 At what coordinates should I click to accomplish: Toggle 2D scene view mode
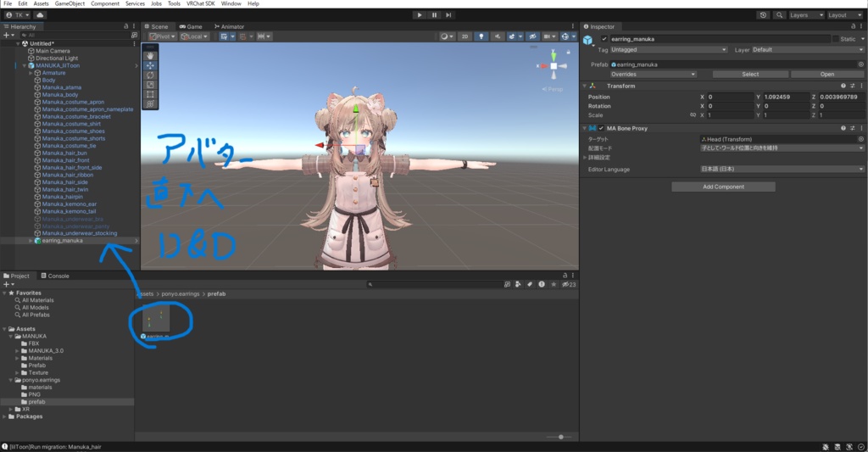[x=465, y=36]
